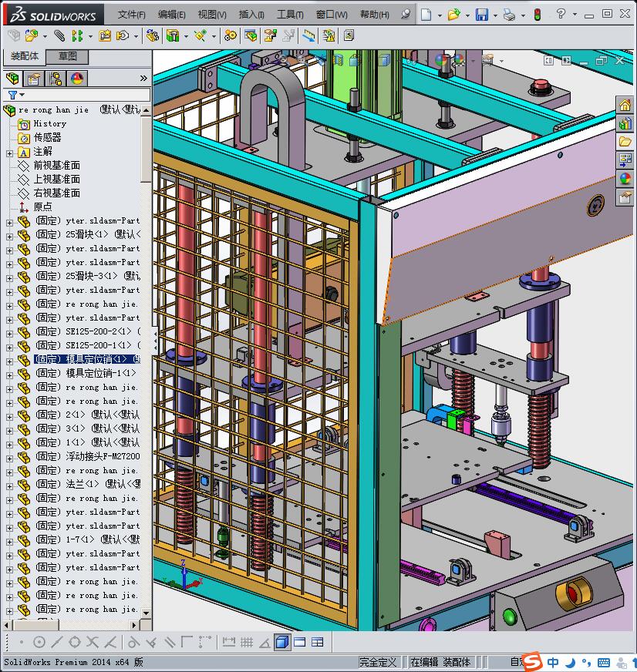Click the Linear Component Pattern icon
The height and width of the screenshot is (672, 637).
[77, 35]
